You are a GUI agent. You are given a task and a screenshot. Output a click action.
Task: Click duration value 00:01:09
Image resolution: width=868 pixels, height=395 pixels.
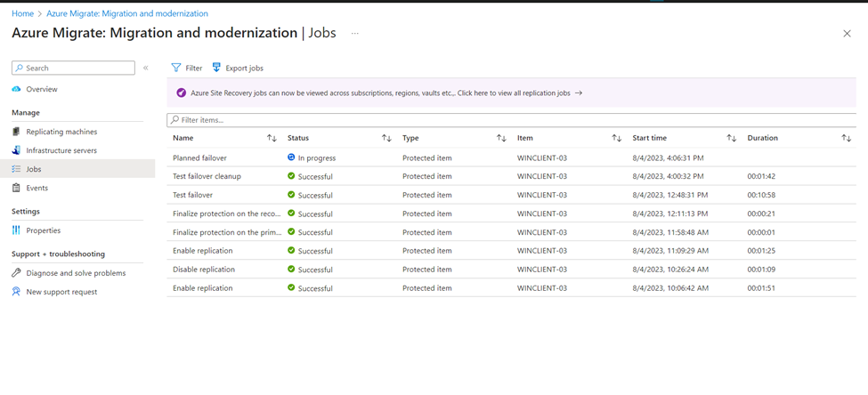[761, 270]
